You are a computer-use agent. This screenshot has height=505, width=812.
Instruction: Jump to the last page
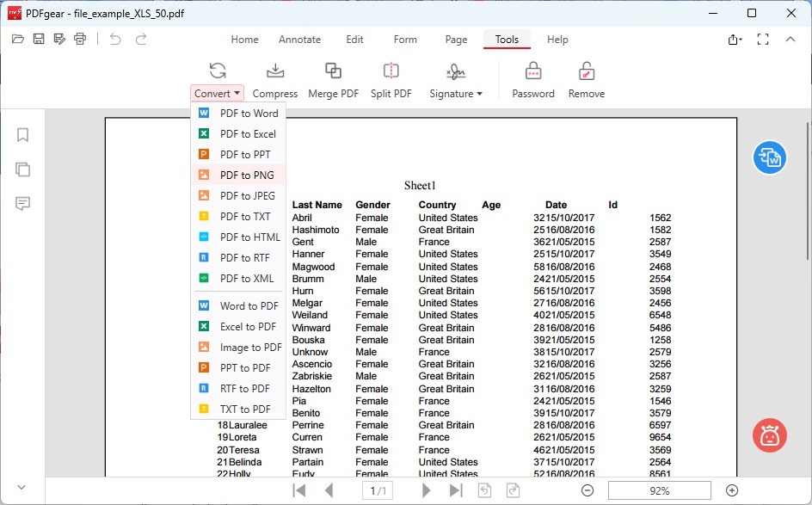coord(455,490)
